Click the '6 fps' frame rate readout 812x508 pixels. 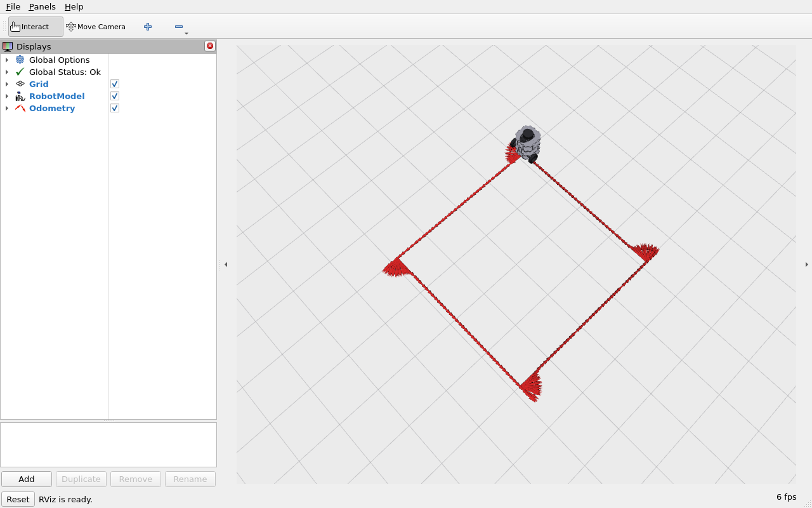787,497
